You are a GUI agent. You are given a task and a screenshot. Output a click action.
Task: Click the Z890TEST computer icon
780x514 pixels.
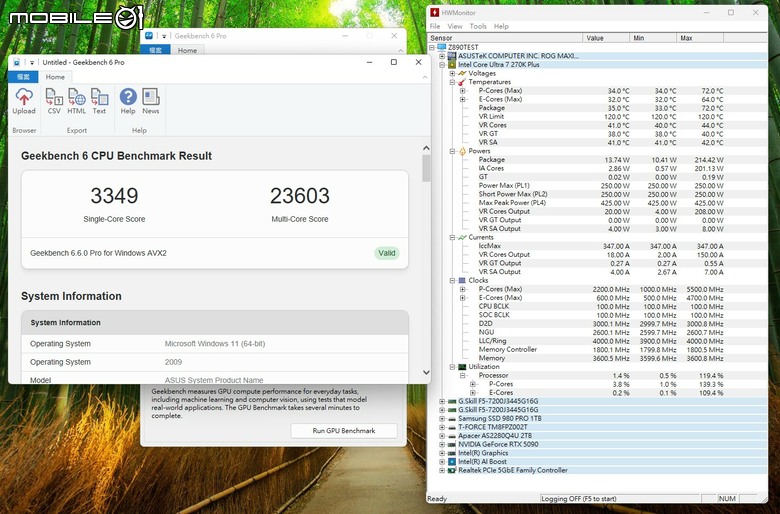tap(442, 47)
